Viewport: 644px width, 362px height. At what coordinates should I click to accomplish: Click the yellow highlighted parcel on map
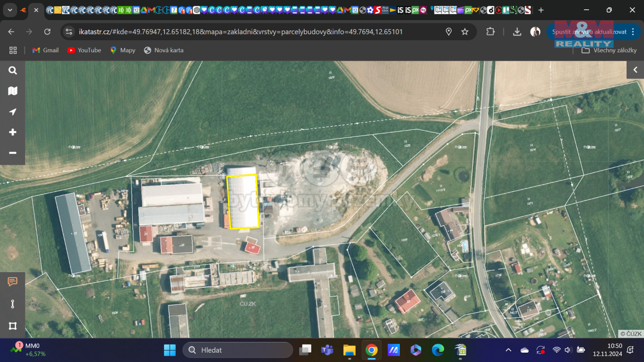point(243,201)
